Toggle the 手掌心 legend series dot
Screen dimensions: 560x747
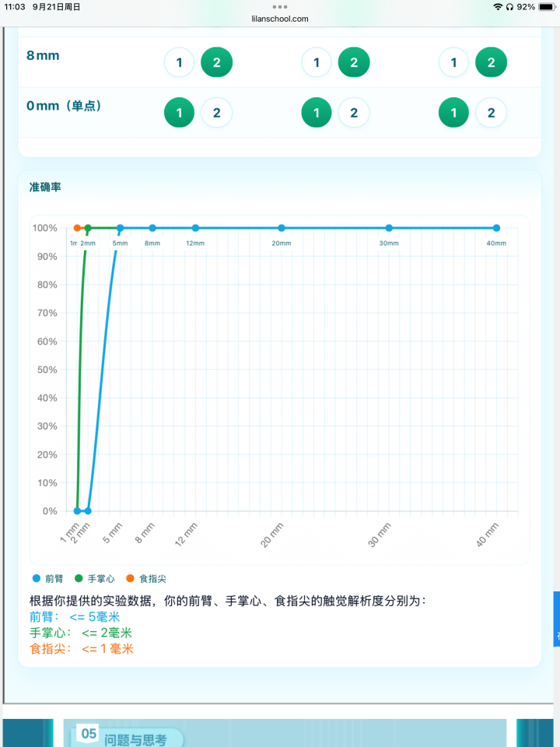point(79,579)
